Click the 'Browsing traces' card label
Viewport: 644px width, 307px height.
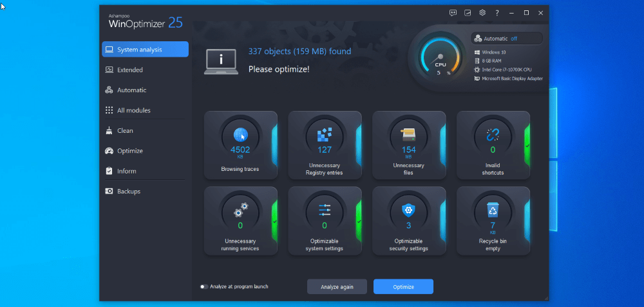pyautogui.click(x=240, y=169)
